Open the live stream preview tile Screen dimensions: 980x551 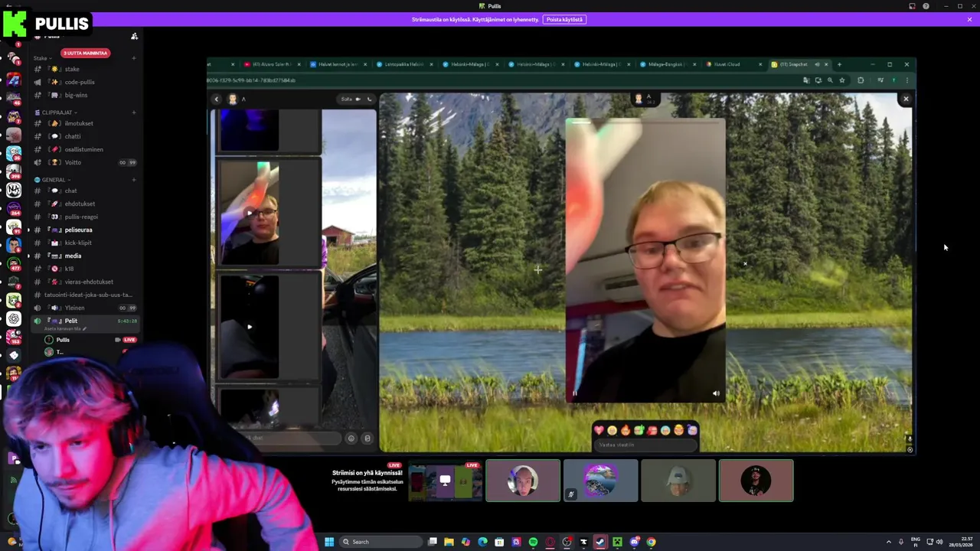pos(445,481)
